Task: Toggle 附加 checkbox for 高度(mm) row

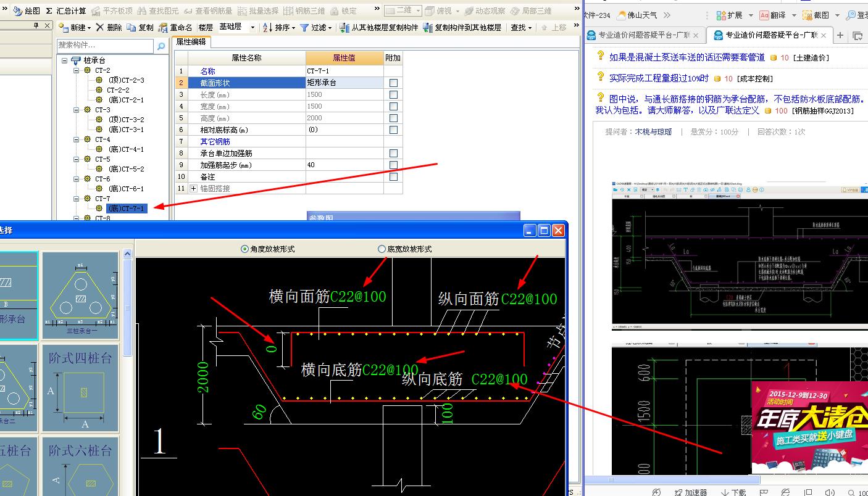Action: [x=393, y=118]
